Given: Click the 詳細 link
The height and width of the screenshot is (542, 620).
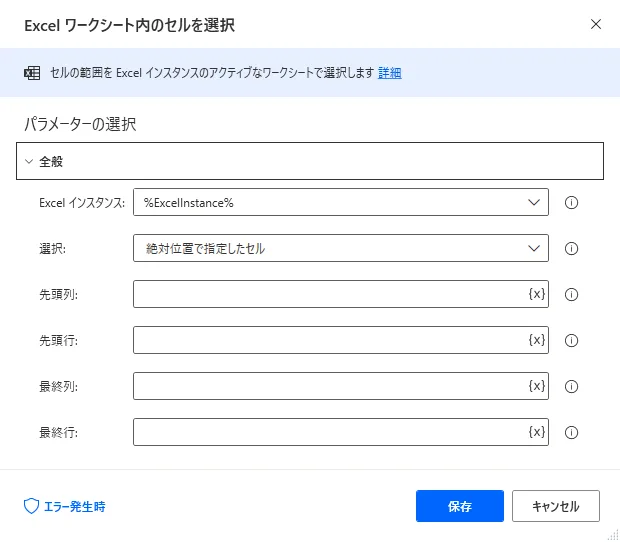Looking at the screenshot, I should 389,73.
